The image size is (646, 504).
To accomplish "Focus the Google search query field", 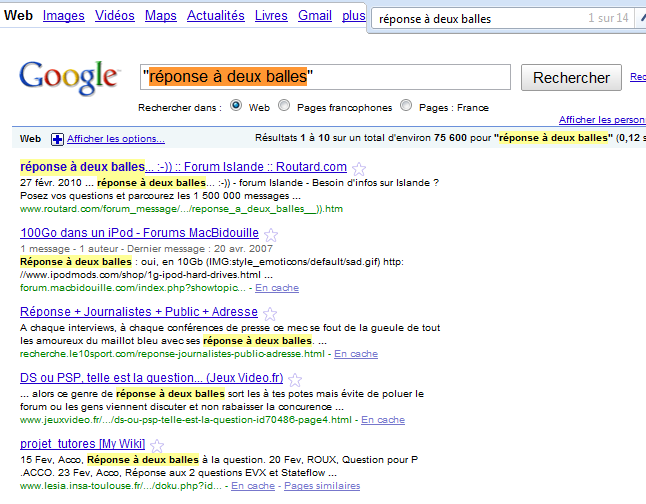I will click(325, 77).
